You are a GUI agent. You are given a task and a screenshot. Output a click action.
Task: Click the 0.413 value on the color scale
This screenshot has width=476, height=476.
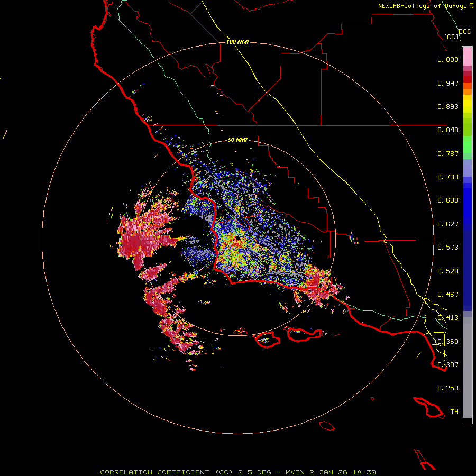(448, 318)
